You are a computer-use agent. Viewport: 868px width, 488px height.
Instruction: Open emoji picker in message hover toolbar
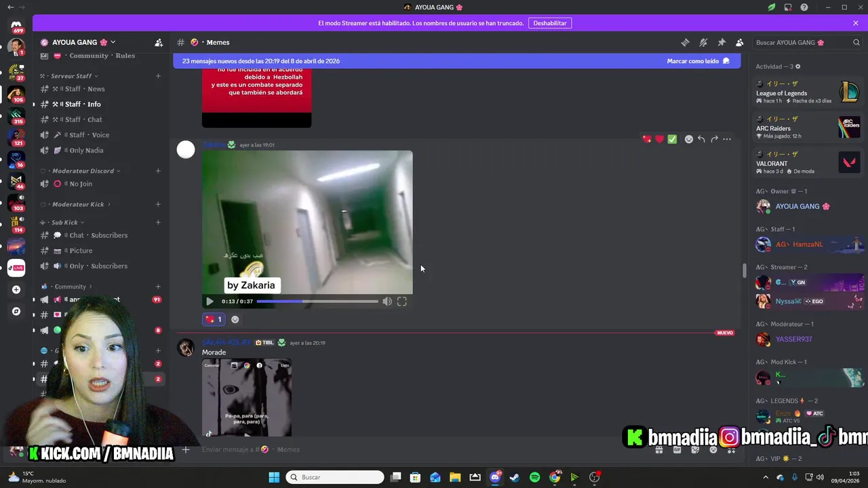click(x=689, y=139)
